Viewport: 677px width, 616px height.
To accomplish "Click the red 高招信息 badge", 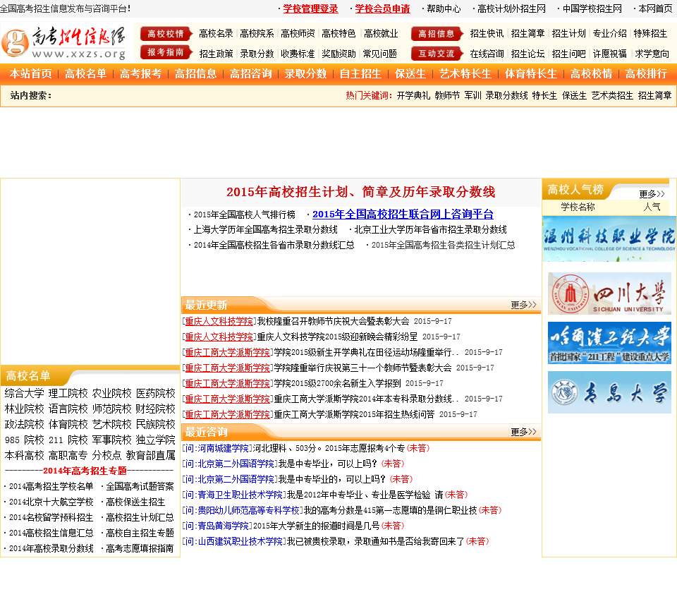I will (437, 34).
